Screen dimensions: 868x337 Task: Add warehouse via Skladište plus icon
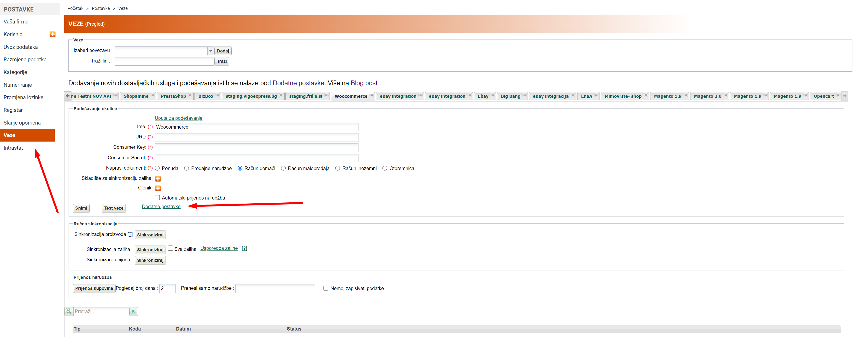[x=158, y=178]
